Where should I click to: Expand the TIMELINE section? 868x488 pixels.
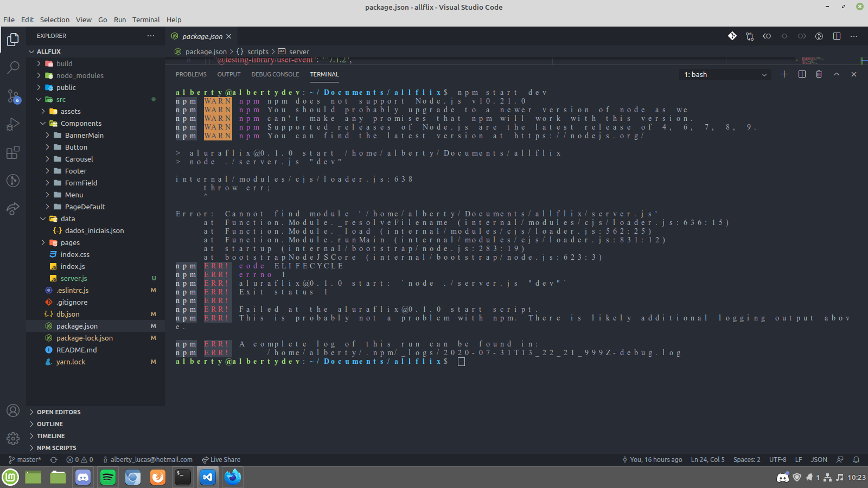tap(95, 436)
